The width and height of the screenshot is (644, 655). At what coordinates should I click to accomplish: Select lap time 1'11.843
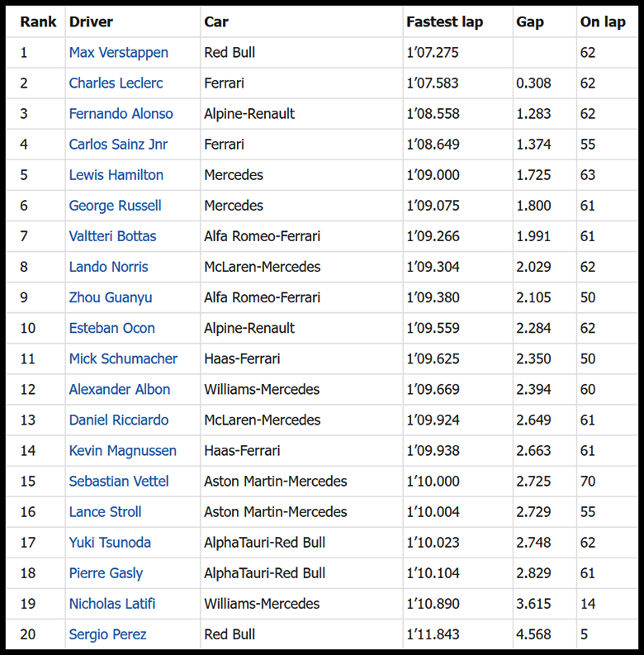click(433, 634)
